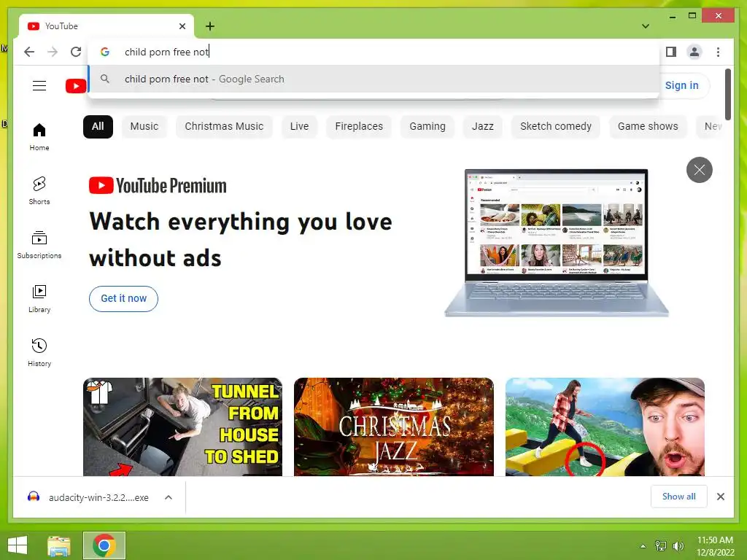
Task: Select the Fireplaces filter chip
Action: 359,127
